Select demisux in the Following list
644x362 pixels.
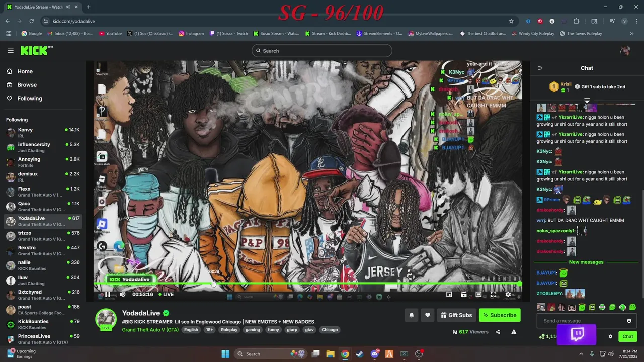coord(43,177)
